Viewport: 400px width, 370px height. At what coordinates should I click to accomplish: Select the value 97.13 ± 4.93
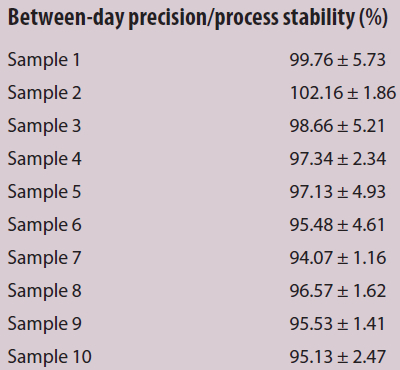pyautogui.click(x=338, y=192)
